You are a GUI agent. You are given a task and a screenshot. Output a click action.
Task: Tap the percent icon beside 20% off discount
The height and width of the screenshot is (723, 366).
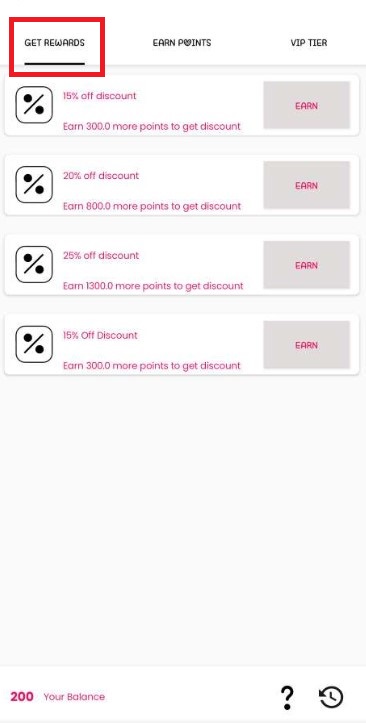click(34, 185)
